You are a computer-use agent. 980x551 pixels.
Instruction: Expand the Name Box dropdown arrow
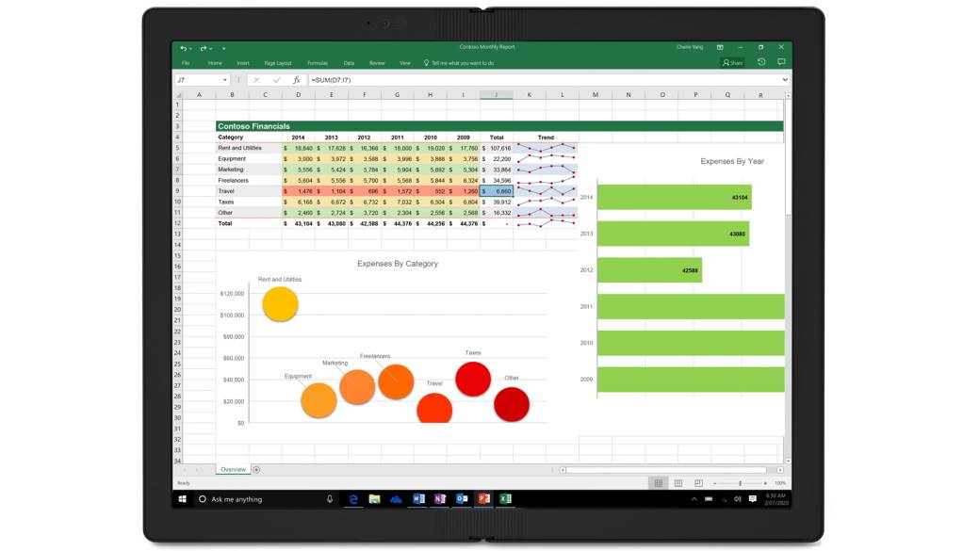coord(225,80)
